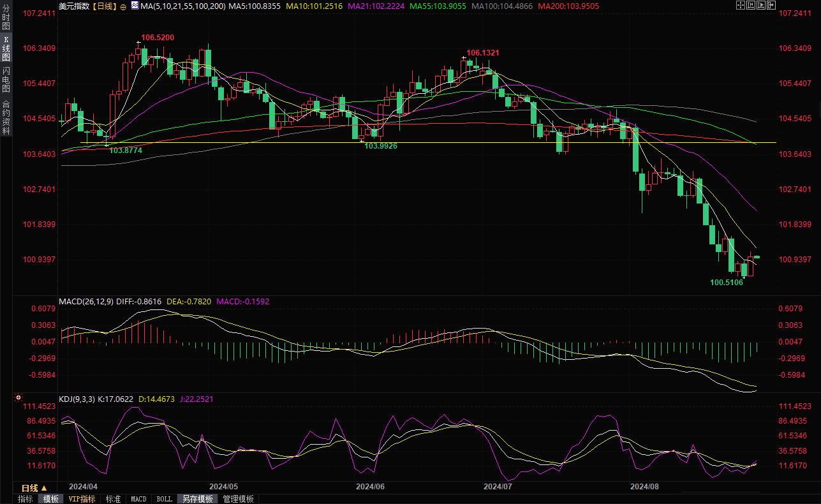This screenshot has width=821, height=504.
Task: Click 另存模板 to save template
Action: pyautogui.click(x=196, y=499)
